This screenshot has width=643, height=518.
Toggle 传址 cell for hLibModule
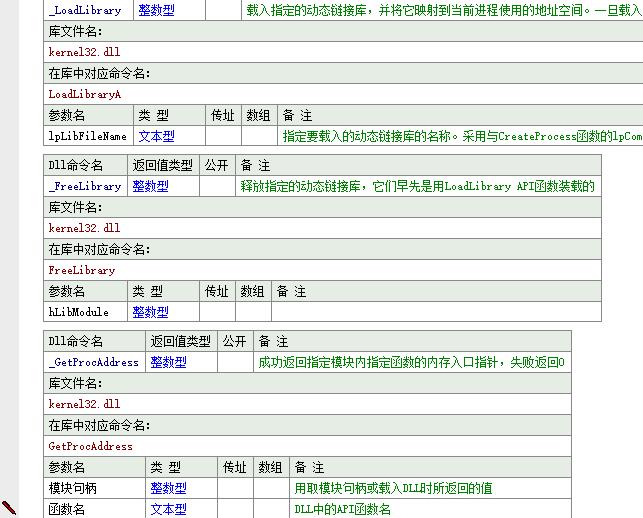217,312
